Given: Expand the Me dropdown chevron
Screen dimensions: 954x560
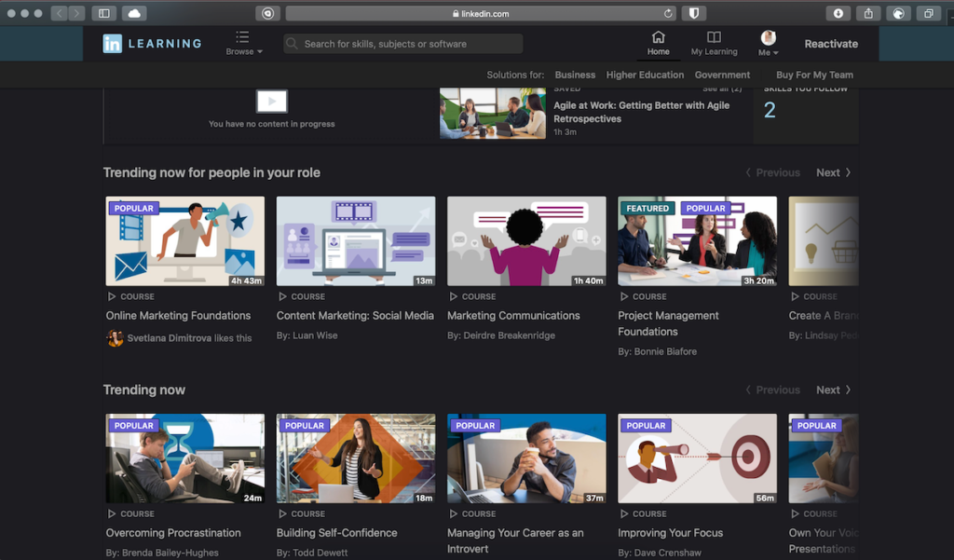Looking at the screenshot, I should (778, 53).
